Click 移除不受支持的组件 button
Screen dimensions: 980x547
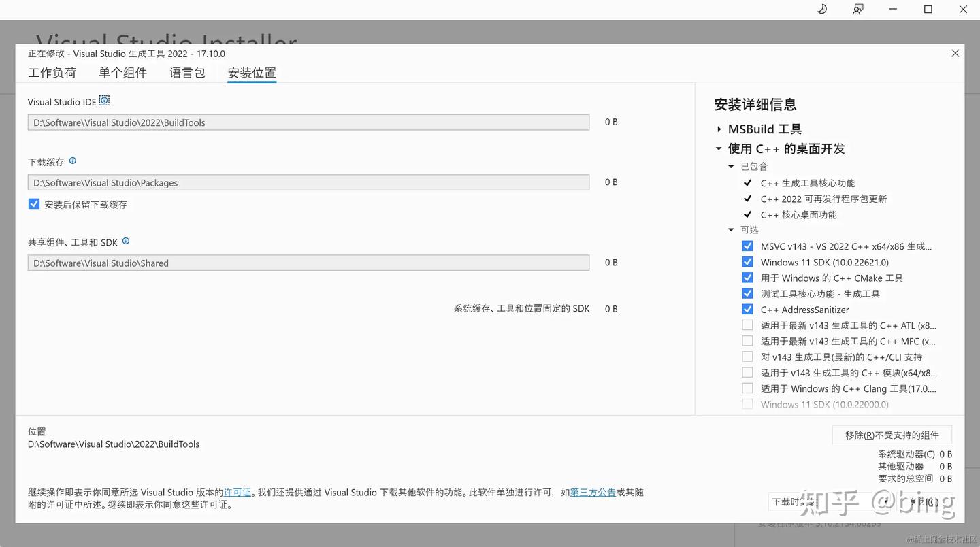(892, 435)
